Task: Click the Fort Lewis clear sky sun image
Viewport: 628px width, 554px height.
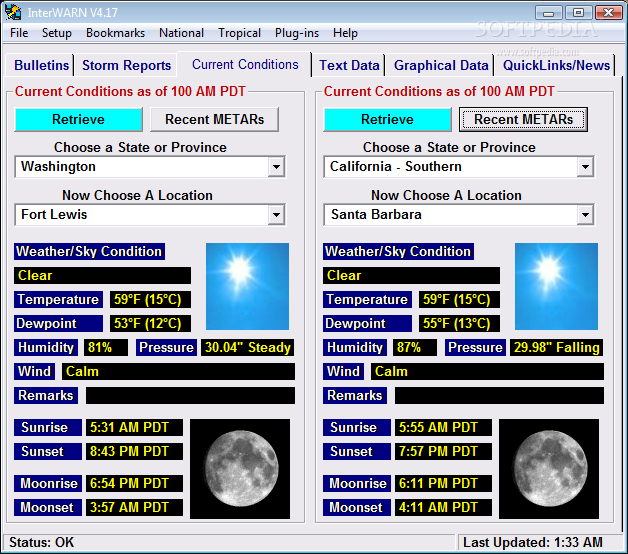Action: pyautogui.click(x=247, y=286)
